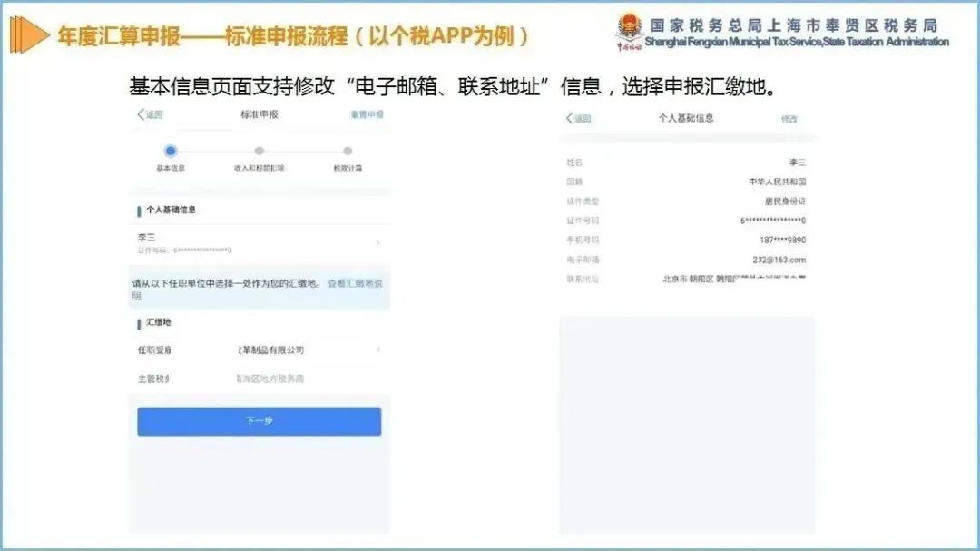Click the orange arrow icon beside slide title
The height and width of the screenshot is (551, 980).
click(29, 35)
